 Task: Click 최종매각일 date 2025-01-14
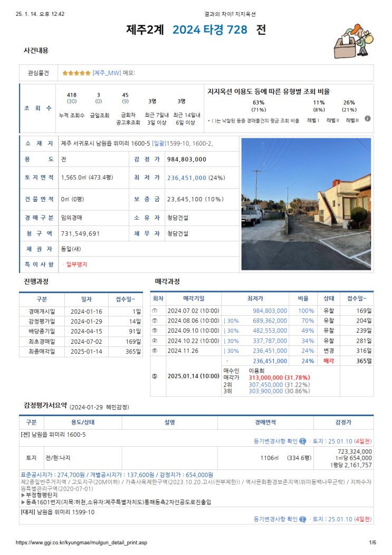[x=87, y=352]
